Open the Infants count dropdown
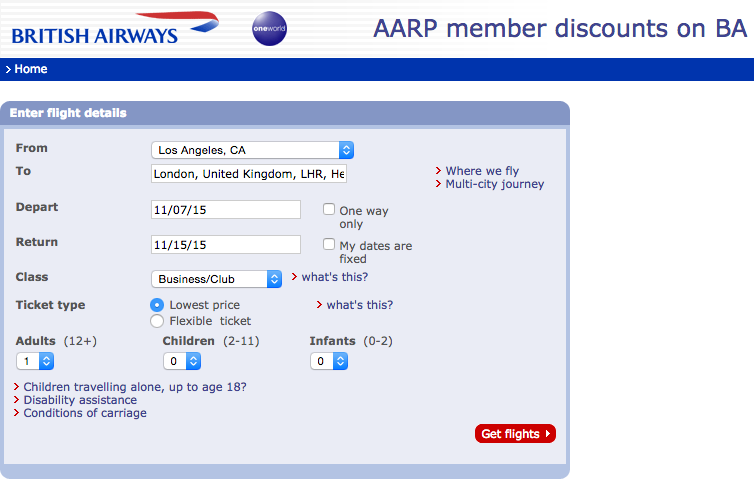The height and width of the screenshot is (482, 754). click(329, 361)
